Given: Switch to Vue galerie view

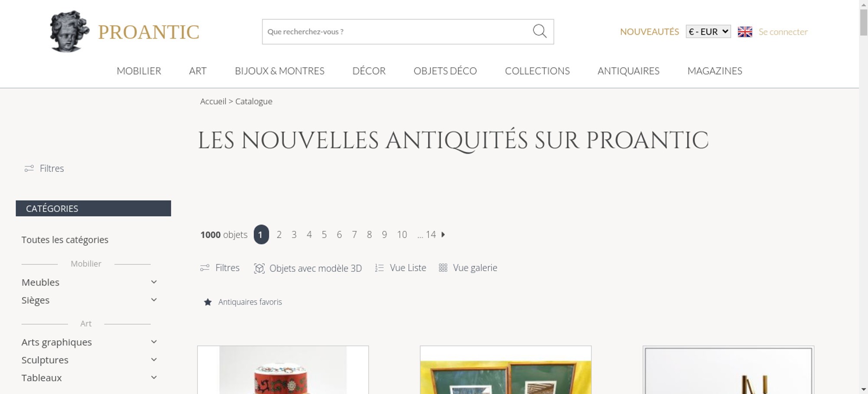Looking at the screenshot, I should pos(468,268).
